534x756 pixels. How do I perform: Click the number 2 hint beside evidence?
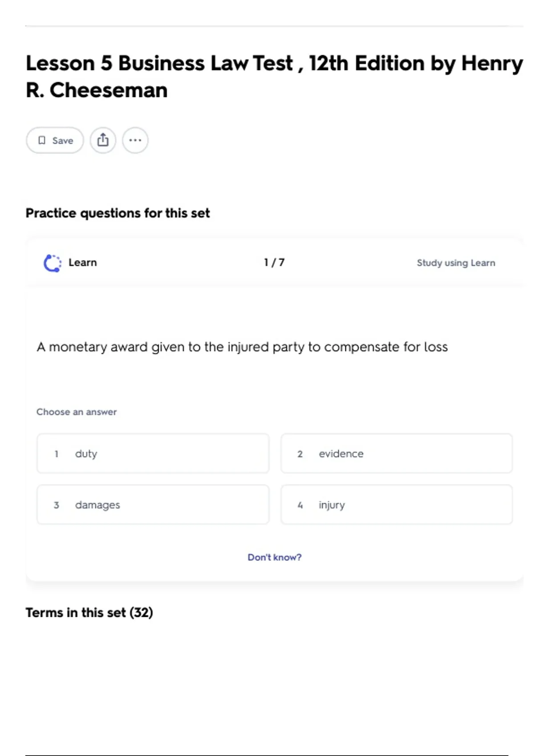tap(300, 454)
